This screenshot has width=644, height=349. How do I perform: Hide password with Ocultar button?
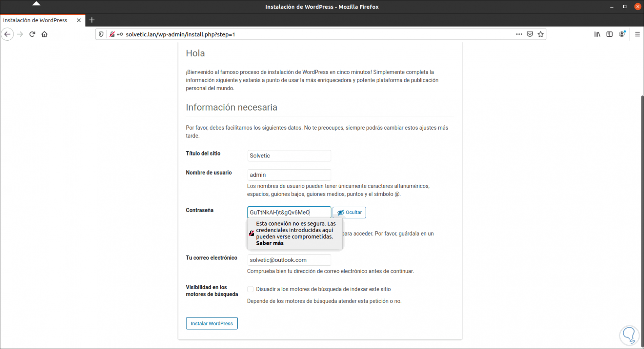[349, 212]
